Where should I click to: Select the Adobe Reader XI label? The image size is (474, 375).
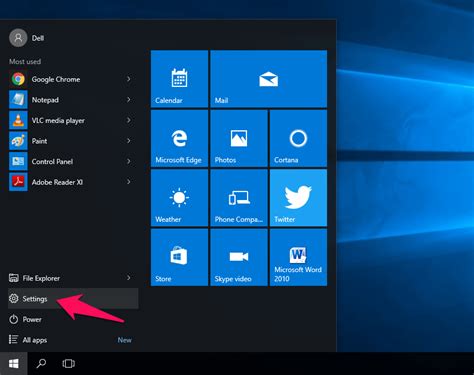click(x=57, y=182)
